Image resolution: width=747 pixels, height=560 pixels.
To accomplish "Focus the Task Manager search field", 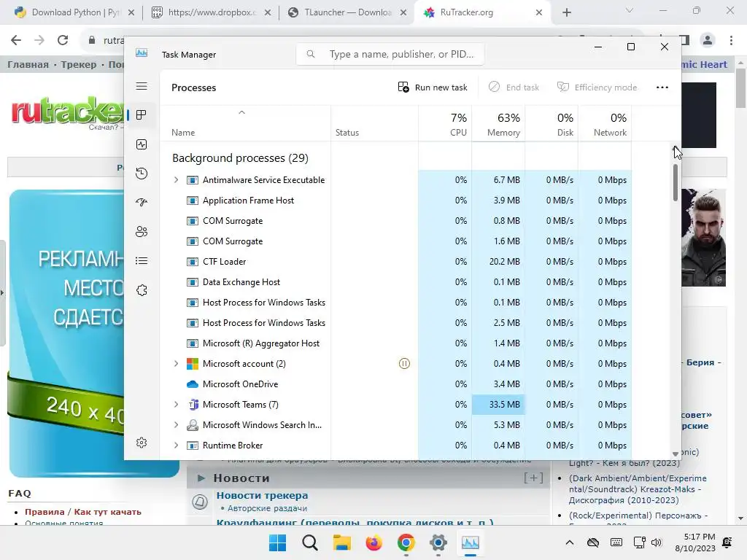I will click(390, 54).
